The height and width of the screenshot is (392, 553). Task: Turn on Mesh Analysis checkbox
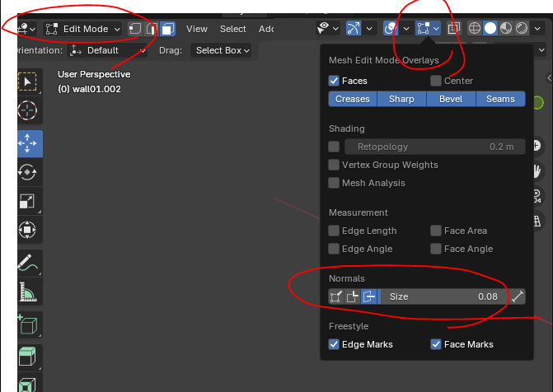click(x=334, y=183)
